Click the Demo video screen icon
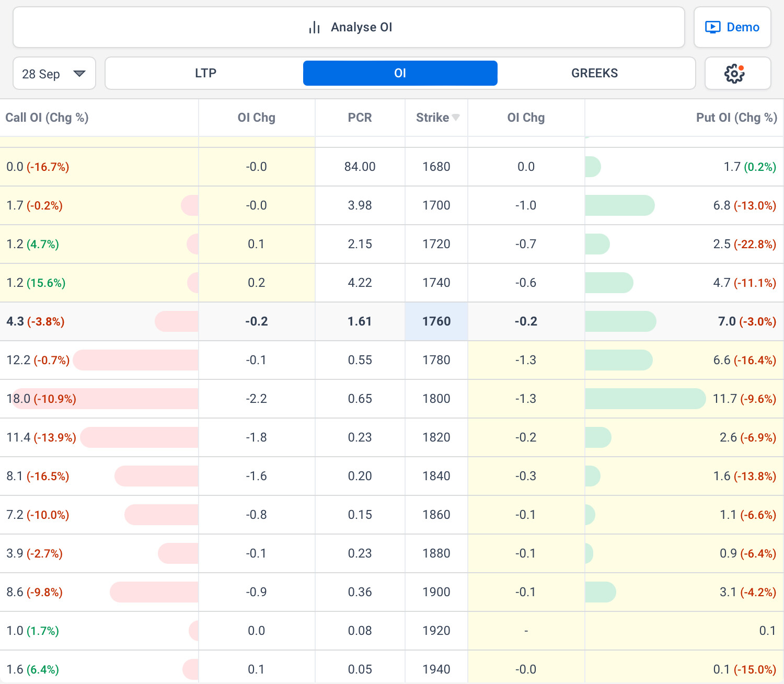This screenshot has width=784, height=684. pyautogui.click(x=712, y=27)
